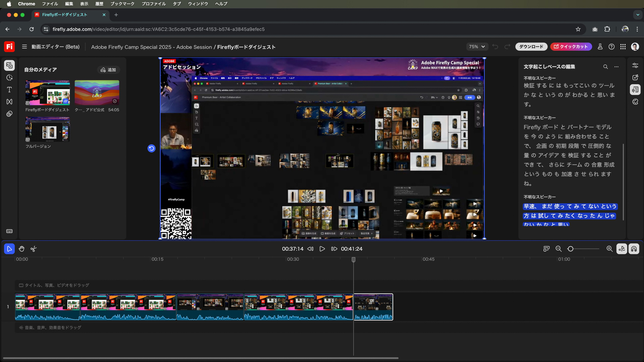Click the クイックカット button
Viewport: 644px width, 362px height.
571,47
